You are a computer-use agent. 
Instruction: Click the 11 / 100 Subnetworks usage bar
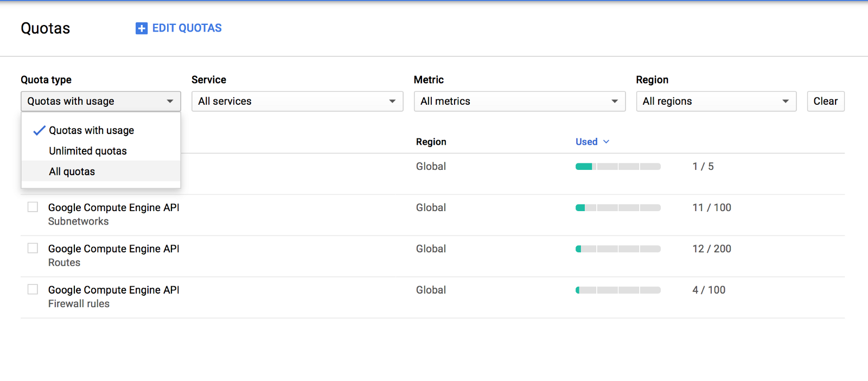click(x=618, y=208)
